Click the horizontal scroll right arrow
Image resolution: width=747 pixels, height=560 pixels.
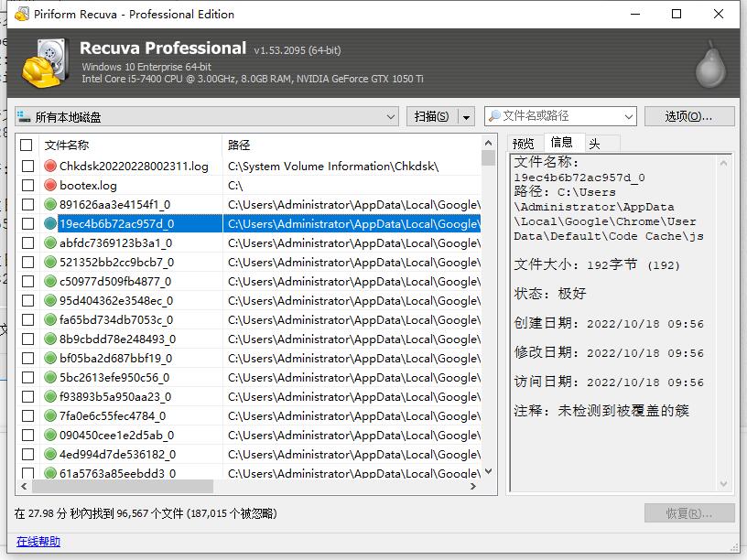click(473, 486)
